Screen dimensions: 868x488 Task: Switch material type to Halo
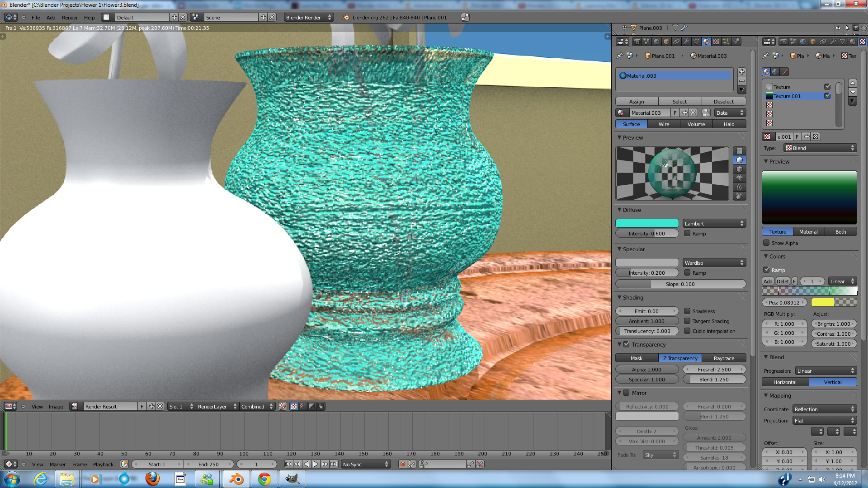(x=729, y=124)
